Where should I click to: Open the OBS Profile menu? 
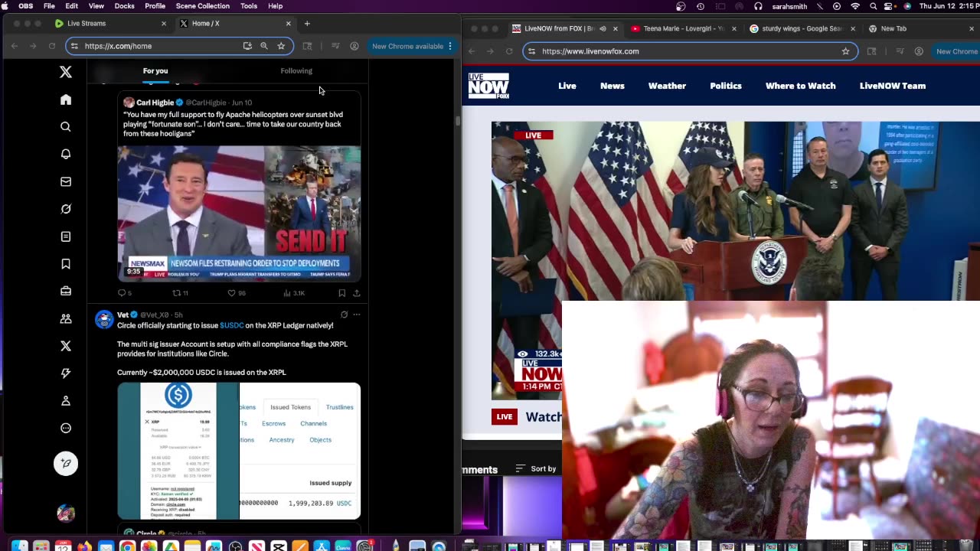point(155,6)
